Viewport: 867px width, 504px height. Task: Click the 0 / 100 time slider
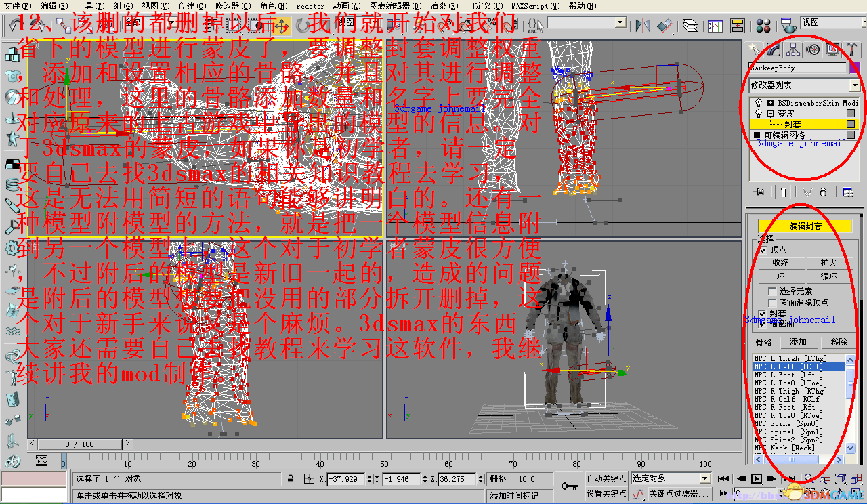(80, 444)
